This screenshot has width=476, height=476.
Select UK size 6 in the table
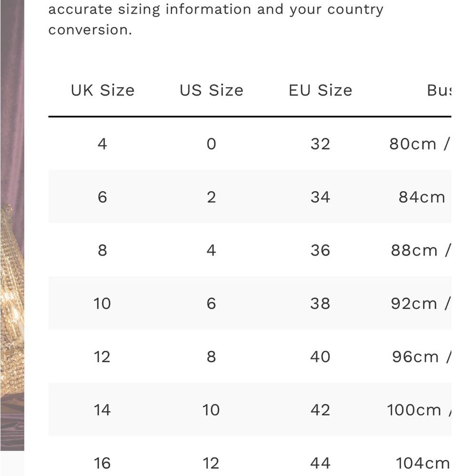coord(102,197)
